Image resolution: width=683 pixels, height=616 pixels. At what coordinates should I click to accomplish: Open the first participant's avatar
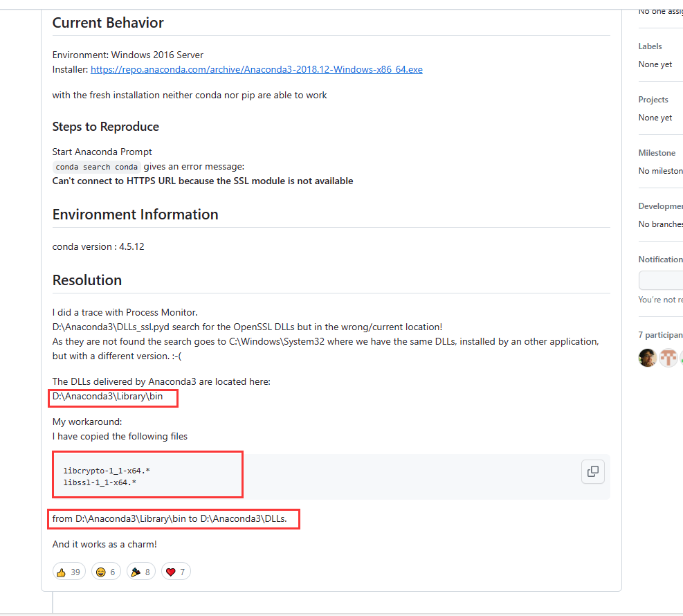point(648,358)
